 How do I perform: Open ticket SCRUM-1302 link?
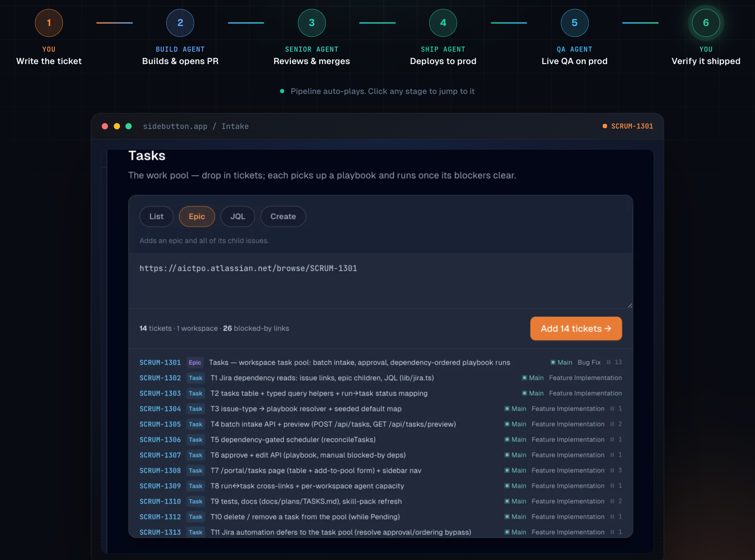[160, 378]
